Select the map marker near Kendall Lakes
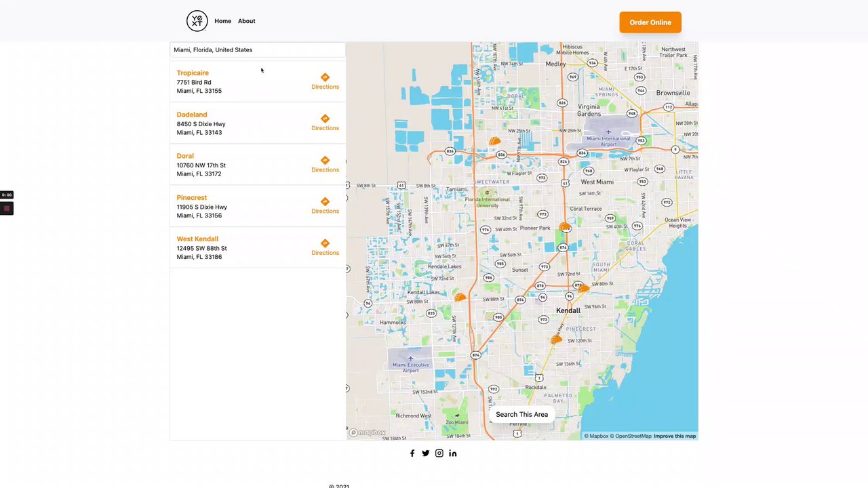868x488 pixels. pyautogui.click(x=460, y=297)
